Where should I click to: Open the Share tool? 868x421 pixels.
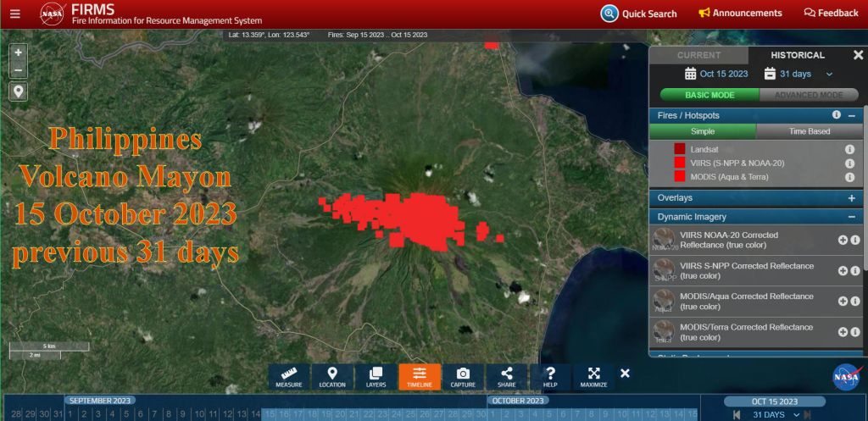(507, 377)
